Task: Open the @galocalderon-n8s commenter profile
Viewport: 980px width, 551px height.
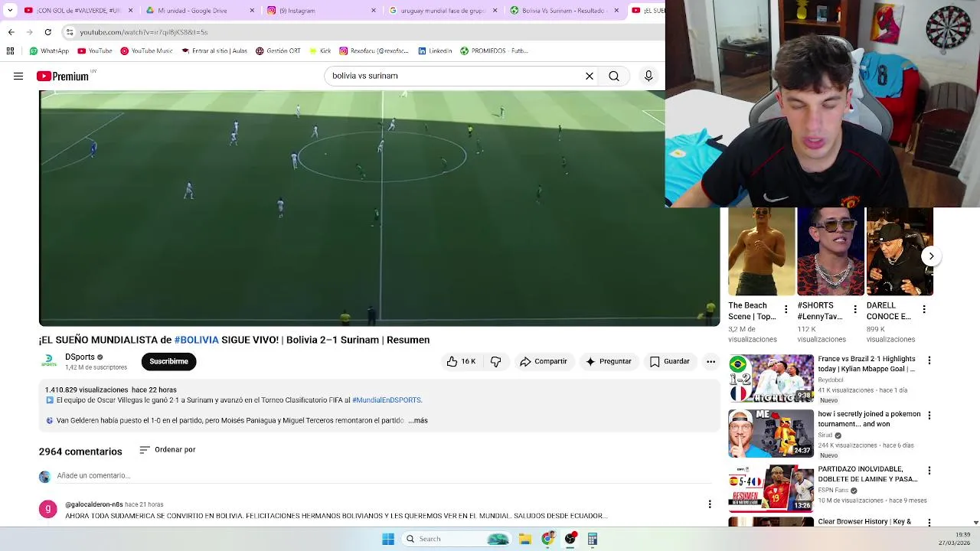Action: [x=93, y=504]
